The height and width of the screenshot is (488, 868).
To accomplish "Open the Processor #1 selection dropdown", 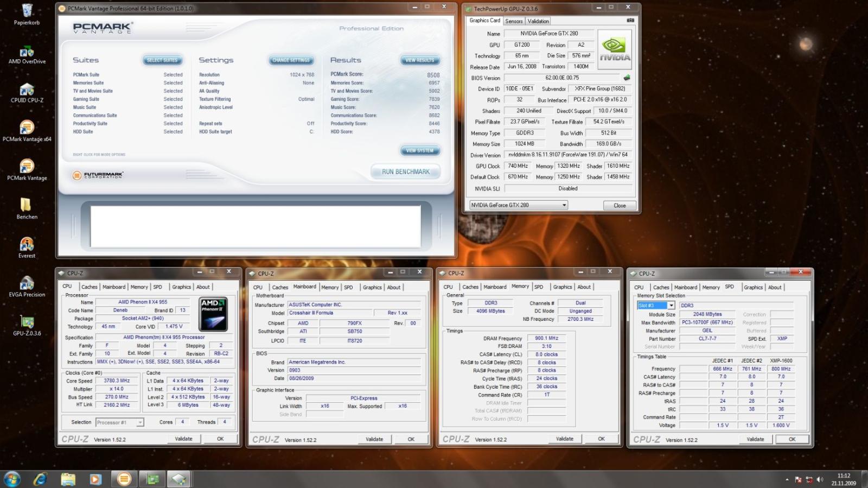I will coord(119,422).
